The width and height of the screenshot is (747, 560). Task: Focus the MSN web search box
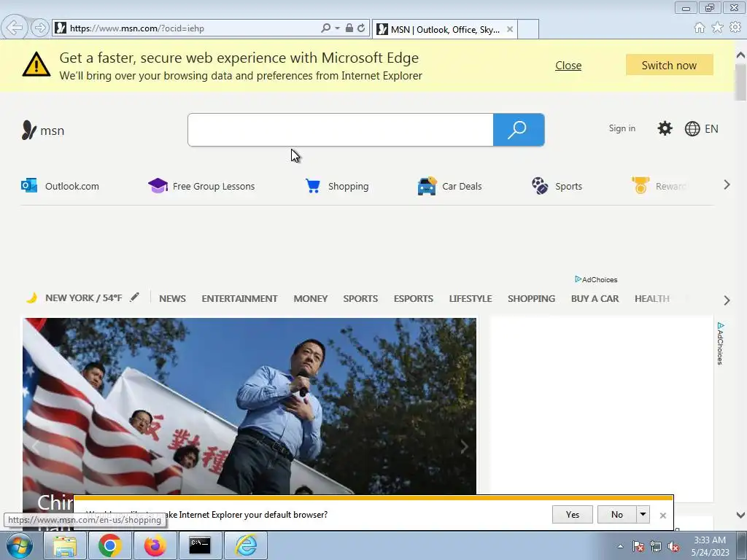[341, 130]
